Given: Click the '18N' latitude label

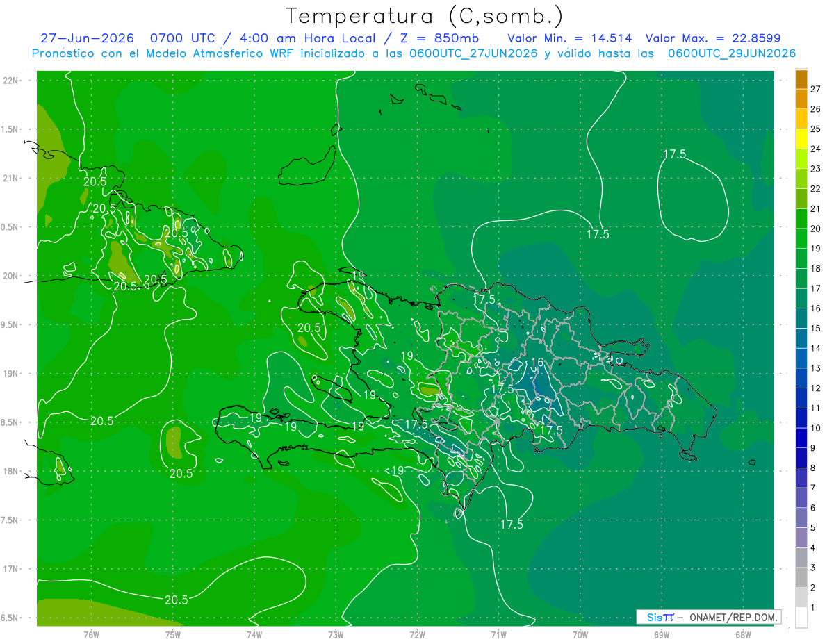Looking at the screenshot, I should (10, 471).
